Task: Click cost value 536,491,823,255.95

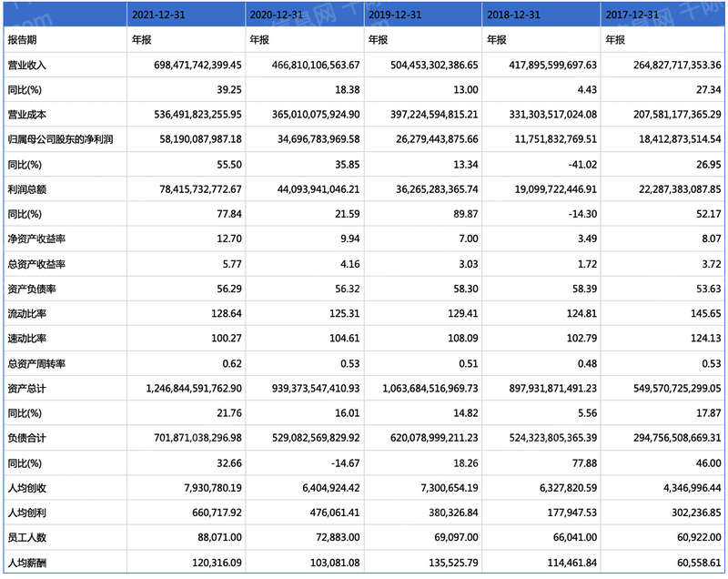Action: click(x=197, y=115)
